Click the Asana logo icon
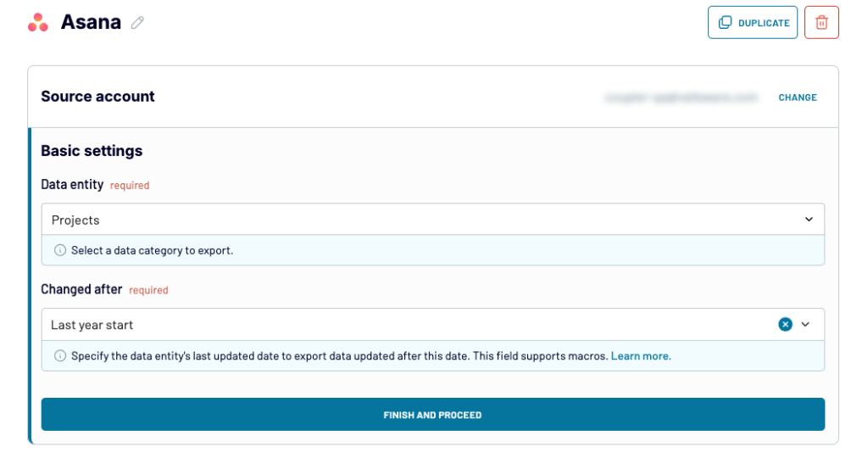 tap(38, 22)
